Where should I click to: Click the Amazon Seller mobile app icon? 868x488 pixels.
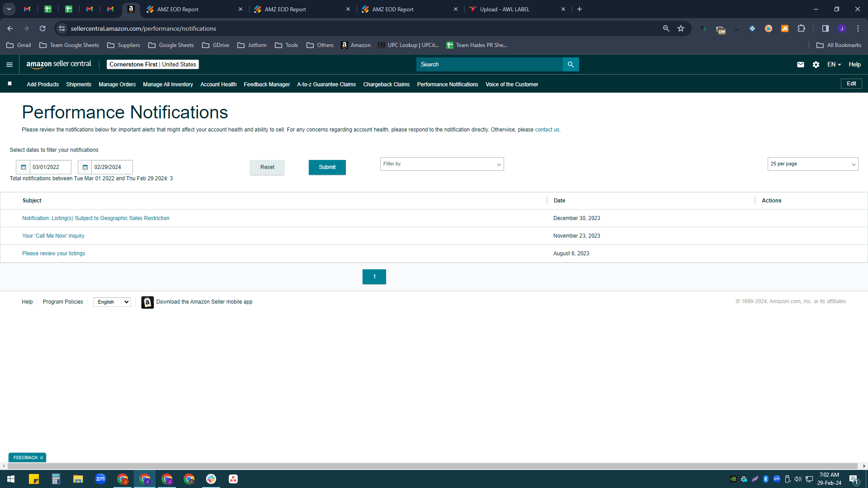pos(147,302)
